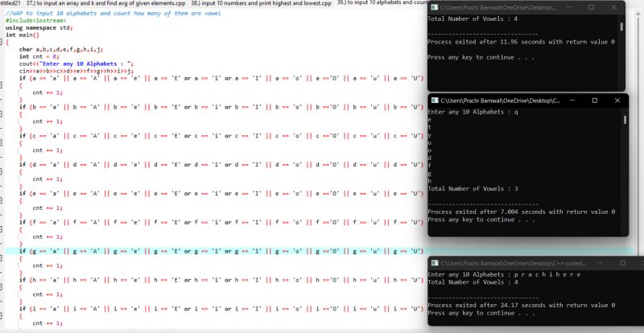This screenshot has width=644, height=333.
Task: Click 'Total Number of Vowels : 4' in the bottom console
Action: 473,282
